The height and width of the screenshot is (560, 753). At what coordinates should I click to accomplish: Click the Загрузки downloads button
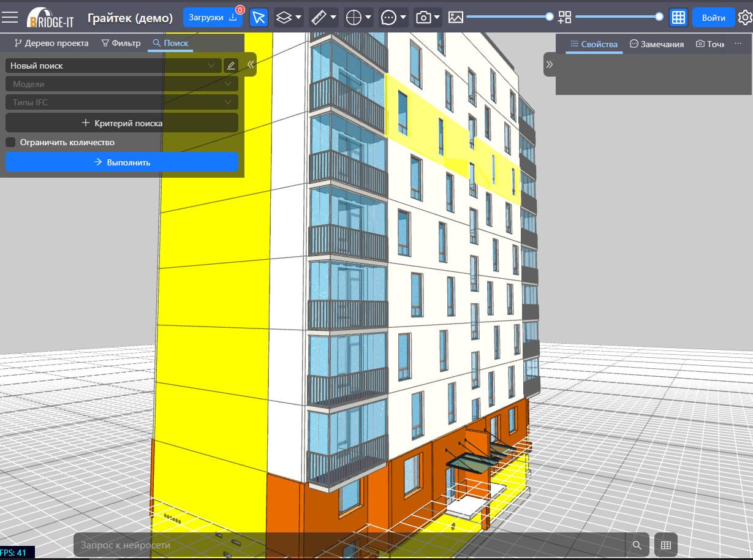tap(213, 17)
